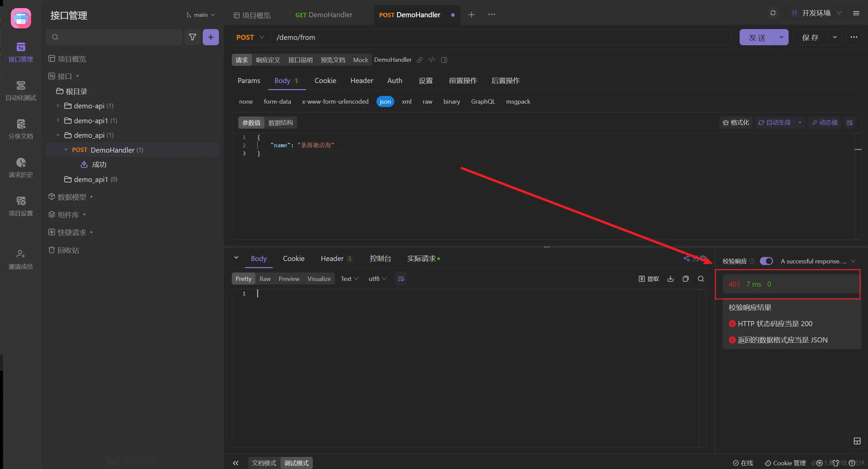Screen dimensions: 868x469
Task: Select the json body type
Action: (x=385, y=102)
